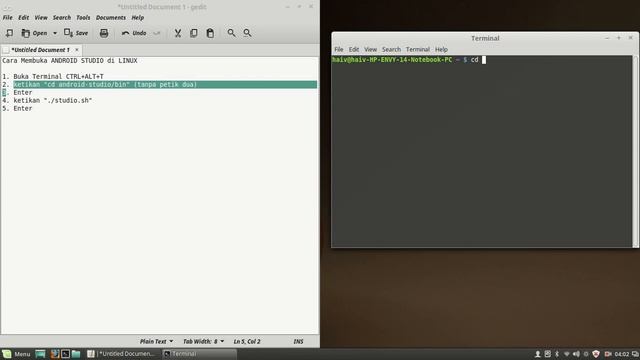Image resolution: width=640 pixels, height=360 pixels.
Task: Undo the last edit in gedit
Action: tap(134, 33)
